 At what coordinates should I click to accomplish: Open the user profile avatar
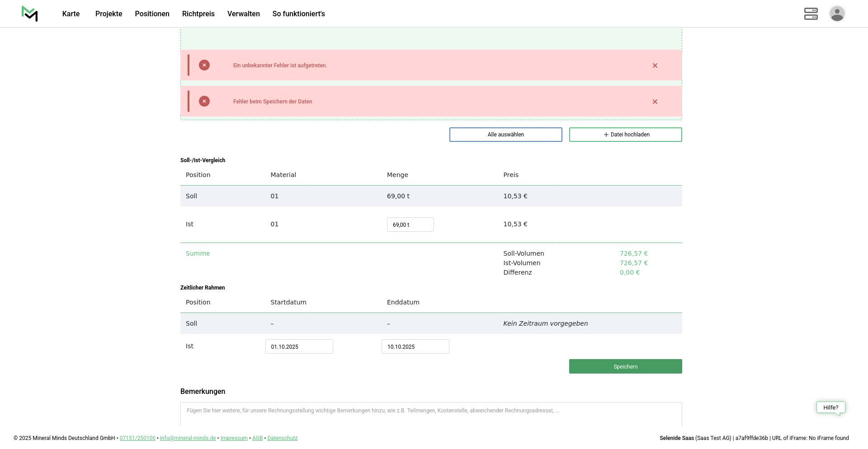[x=837, y=14]
